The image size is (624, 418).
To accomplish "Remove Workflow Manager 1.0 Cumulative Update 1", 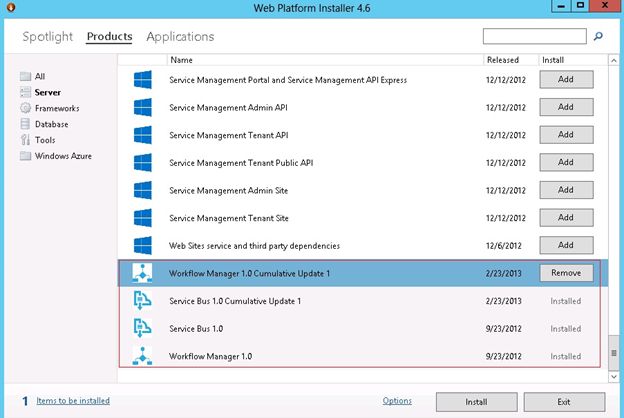I will click(x=566, y=273).
